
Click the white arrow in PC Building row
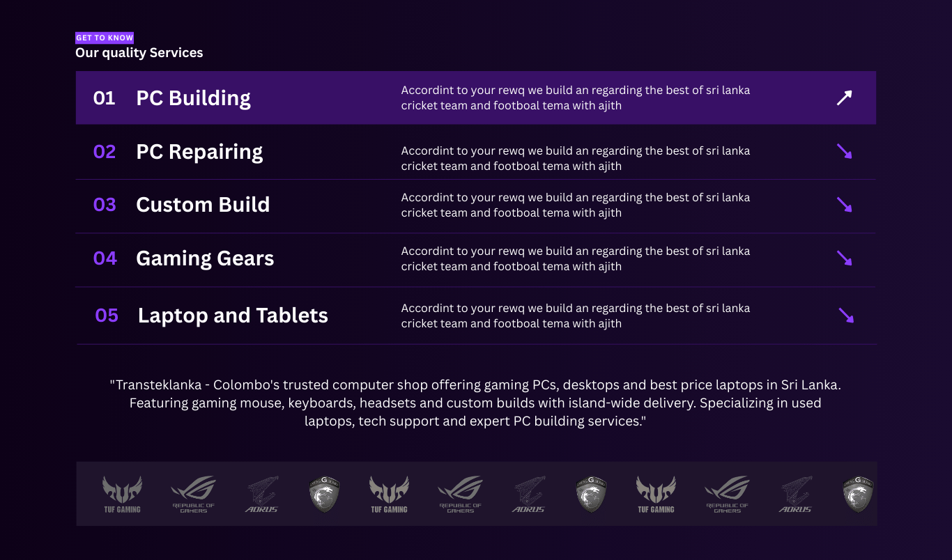tap(844, 98)
